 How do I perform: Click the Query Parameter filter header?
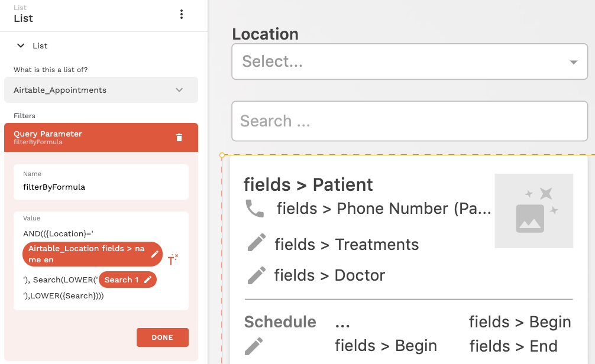tap(89, 137)
